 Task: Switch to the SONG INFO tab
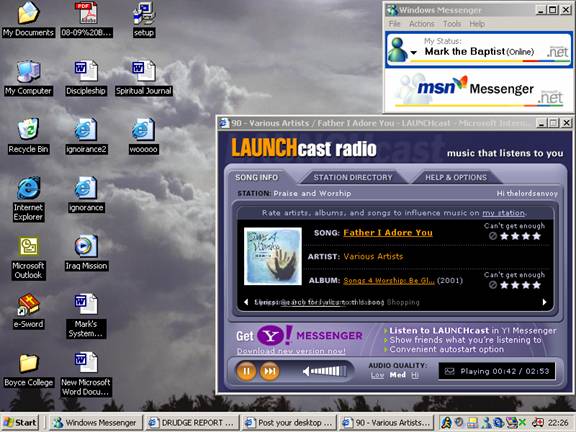click(x=256, y=177)
